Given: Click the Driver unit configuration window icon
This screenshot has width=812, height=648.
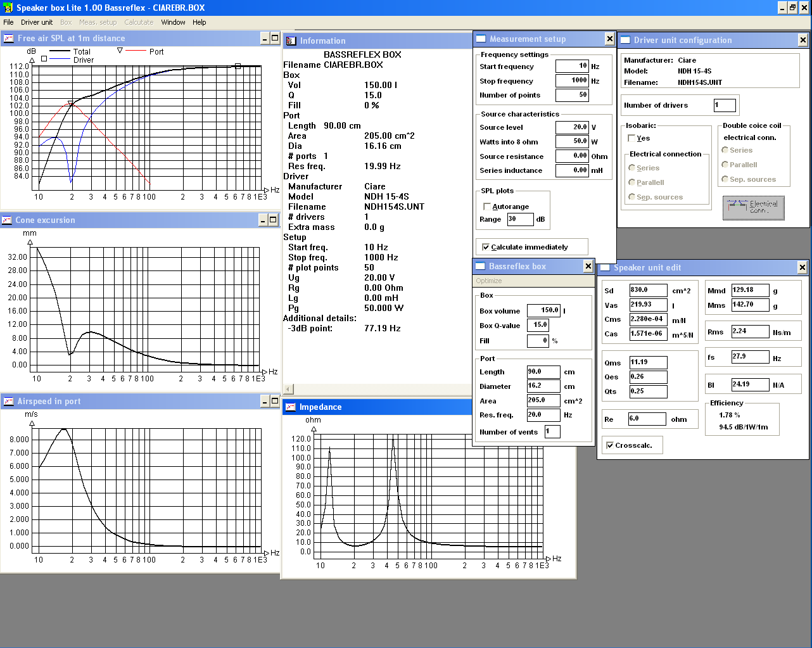Looking at the screenshot, I should coord(625,40).
